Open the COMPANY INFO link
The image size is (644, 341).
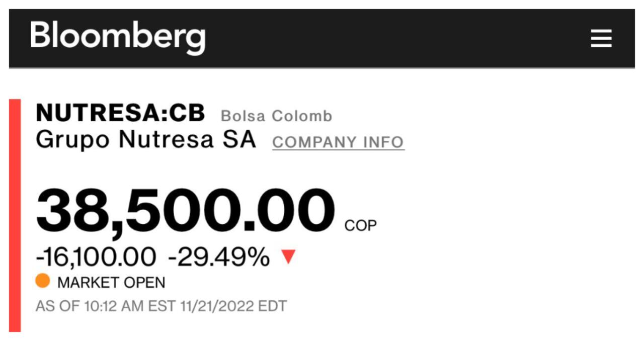[x=338, y=142]
